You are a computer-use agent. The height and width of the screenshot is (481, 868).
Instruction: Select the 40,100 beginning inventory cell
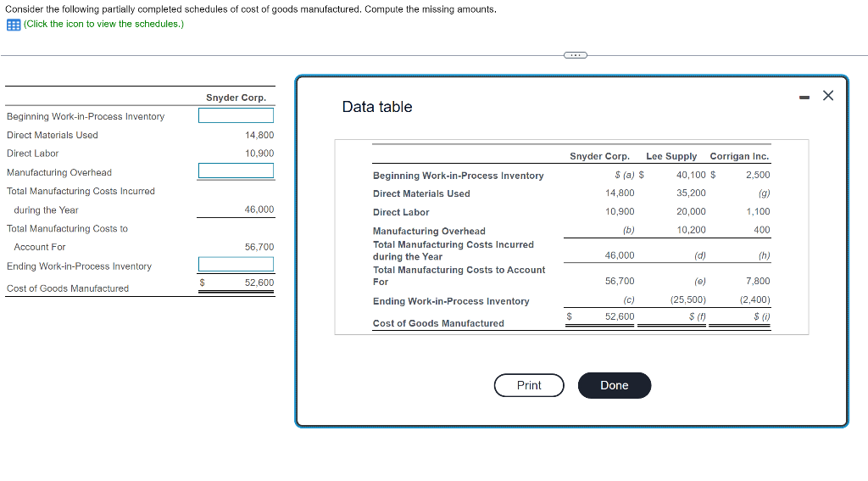click(691, 175)
